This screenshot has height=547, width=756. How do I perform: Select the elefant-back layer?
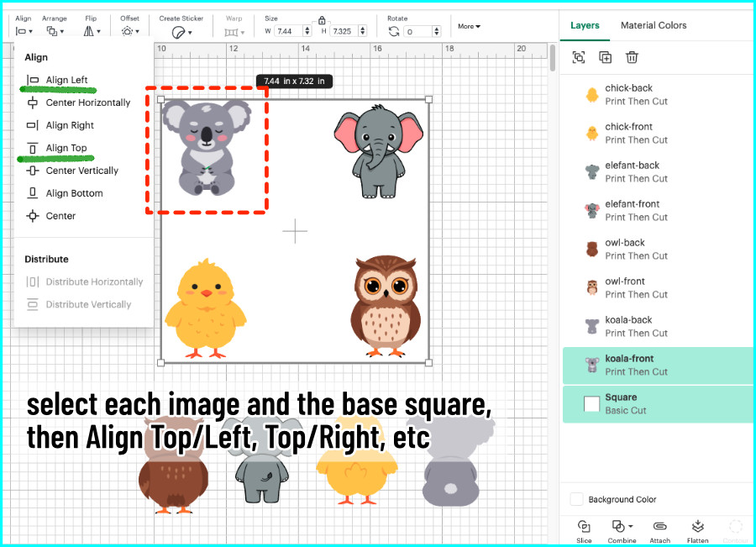[658, 172]
